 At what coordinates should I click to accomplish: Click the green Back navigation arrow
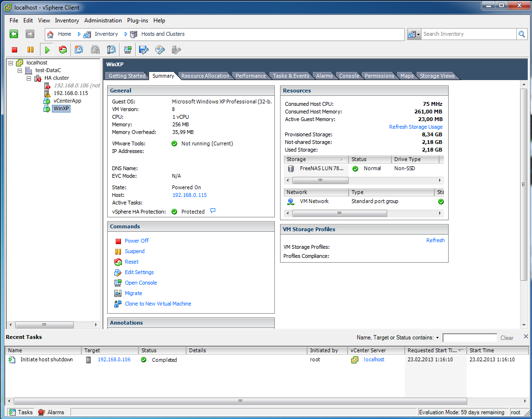coord(14,34)
